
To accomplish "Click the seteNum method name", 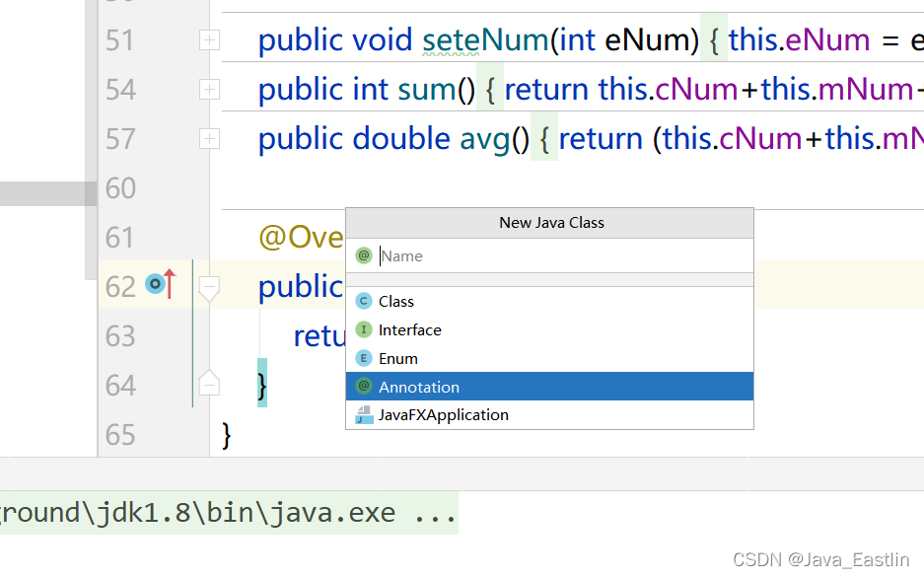I will (485, 40).
